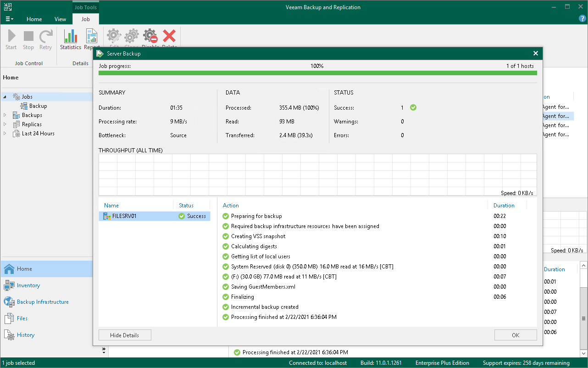Switch to the View ribbon tab
This screenshot has width=588, height=368.
point(61,19)
